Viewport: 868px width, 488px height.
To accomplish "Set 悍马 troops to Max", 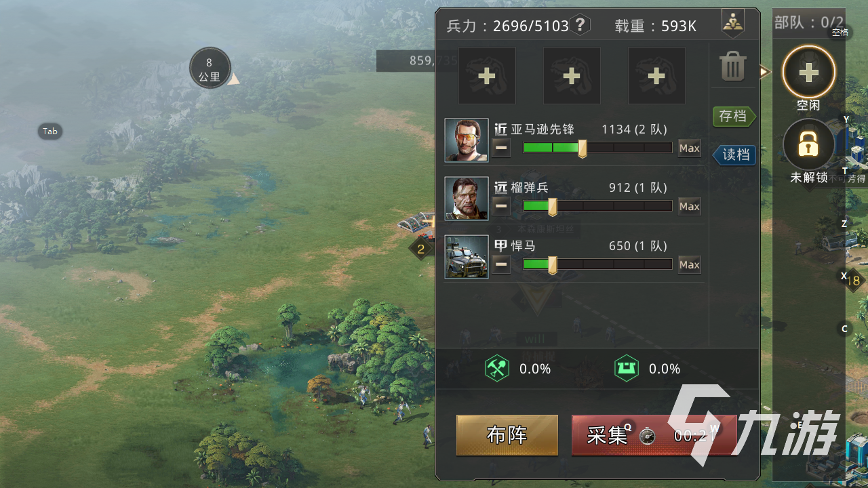I will tap(690, 264).
